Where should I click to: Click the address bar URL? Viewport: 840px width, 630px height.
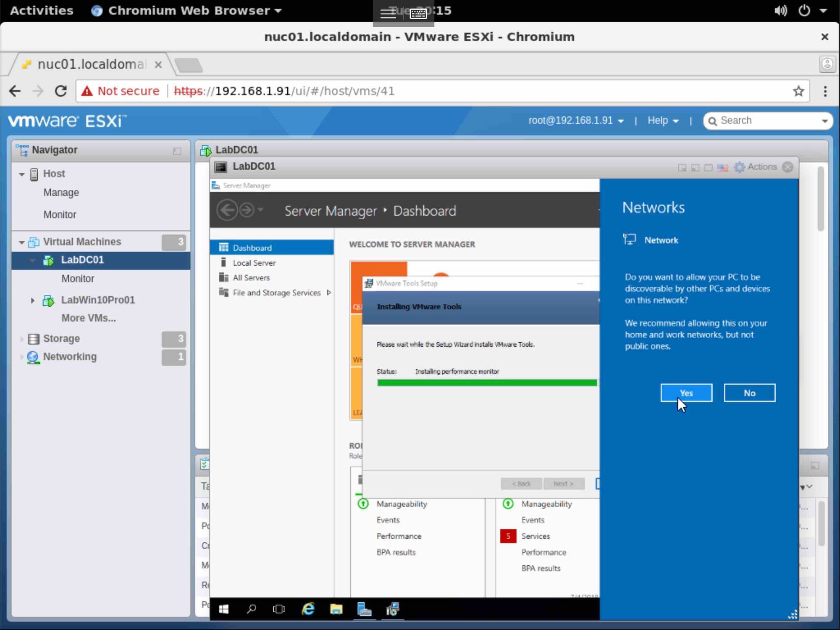pyautogui.click(x=284, y=91)
